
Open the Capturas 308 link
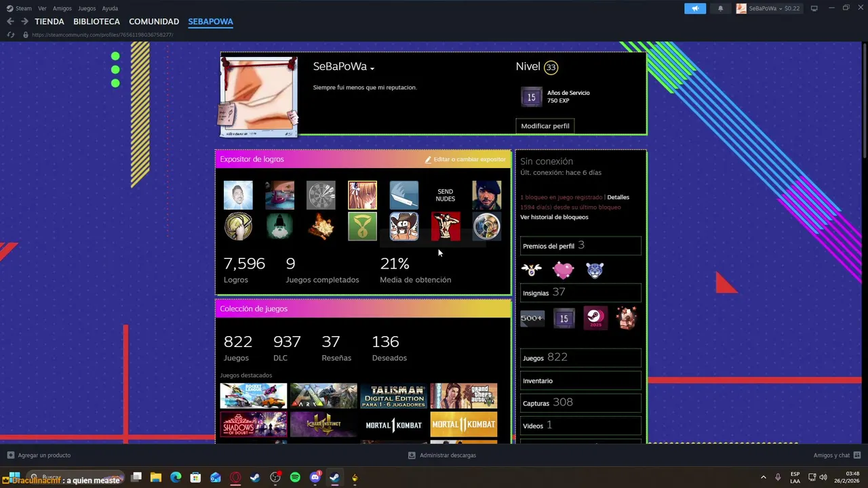[580, 403]
